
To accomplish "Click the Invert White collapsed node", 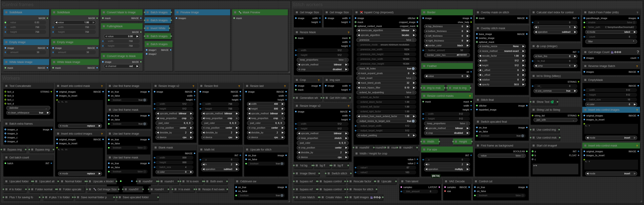I will point(158,28).
